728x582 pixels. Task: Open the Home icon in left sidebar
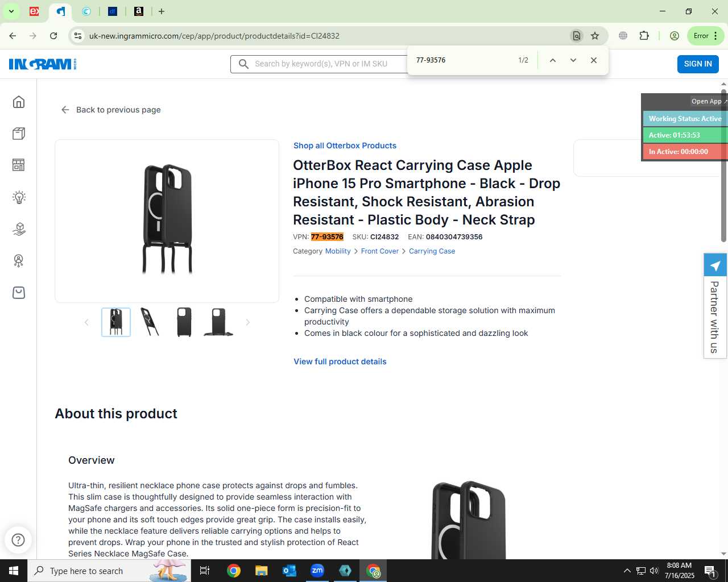point(19,102)
